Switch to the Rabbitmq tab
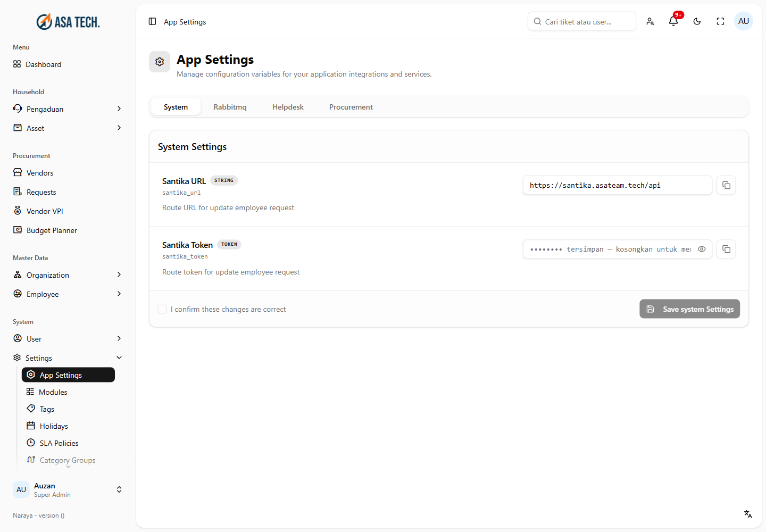This screenshot has height=532, width=766. tap(230, 107)
